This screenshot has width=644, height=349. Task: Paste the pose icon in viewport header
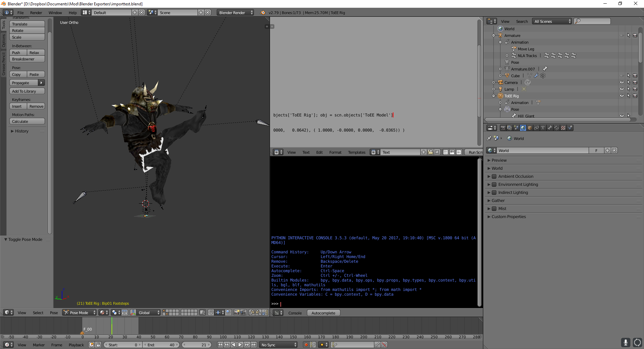[x=258, y=312]
